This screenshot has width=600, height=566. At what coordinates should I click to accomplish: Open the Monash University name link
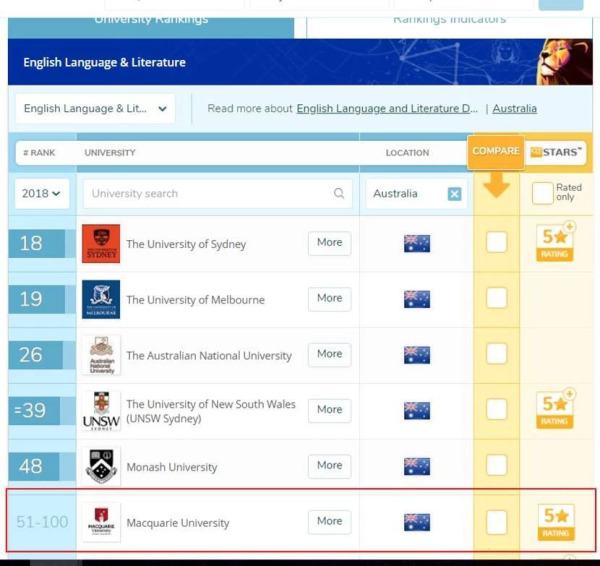tap(172, 467)
